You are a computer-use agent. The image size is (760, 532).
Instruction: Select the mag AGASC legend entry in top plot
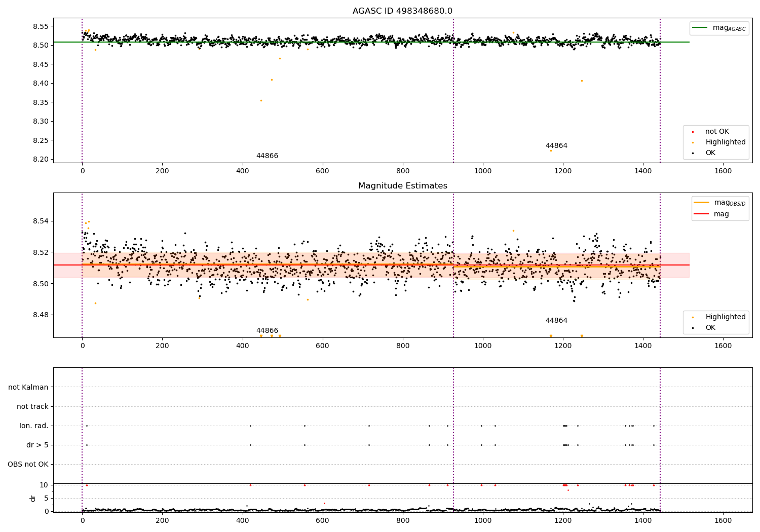pos(719,28)
